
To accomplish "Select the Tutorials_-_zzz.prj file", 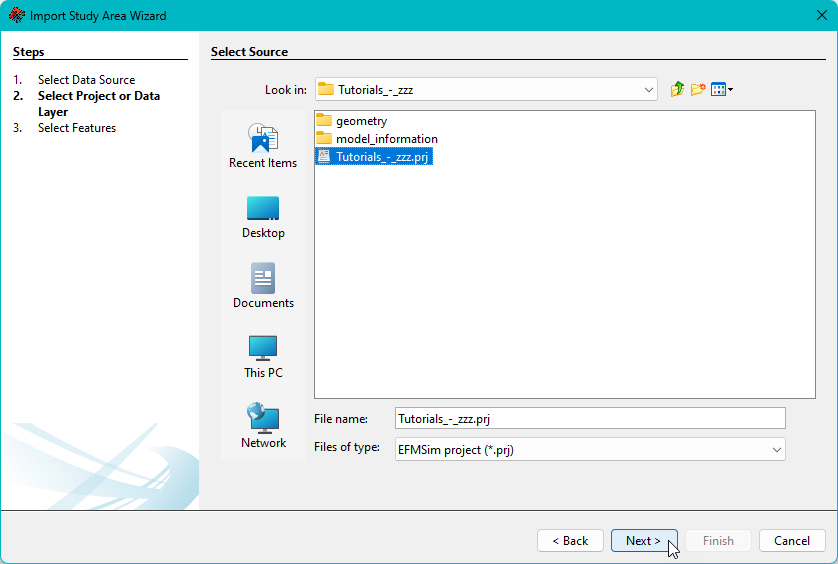I will click(383, 157).
